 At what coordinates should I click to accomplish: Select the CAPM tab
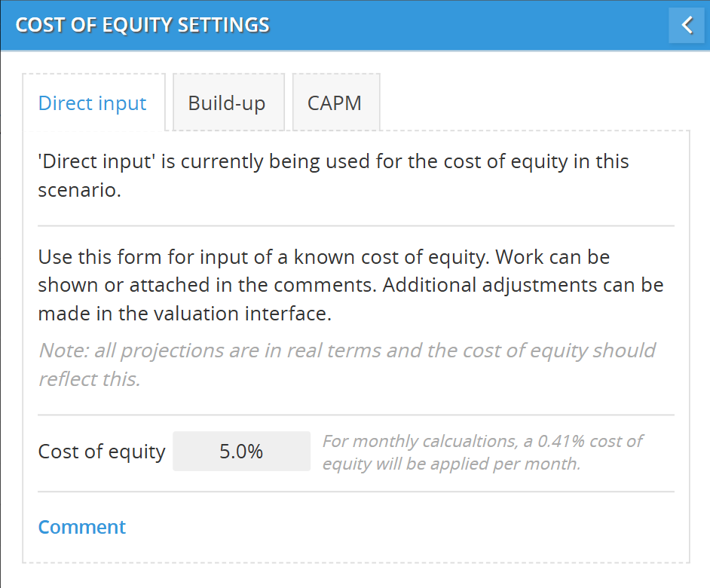(x=335, y=103)
